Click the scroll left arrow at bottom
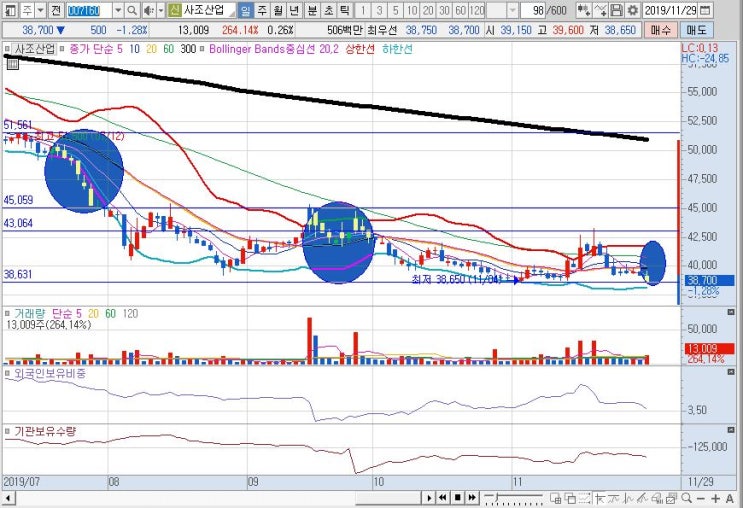743x508 pixels. point(8,498)
